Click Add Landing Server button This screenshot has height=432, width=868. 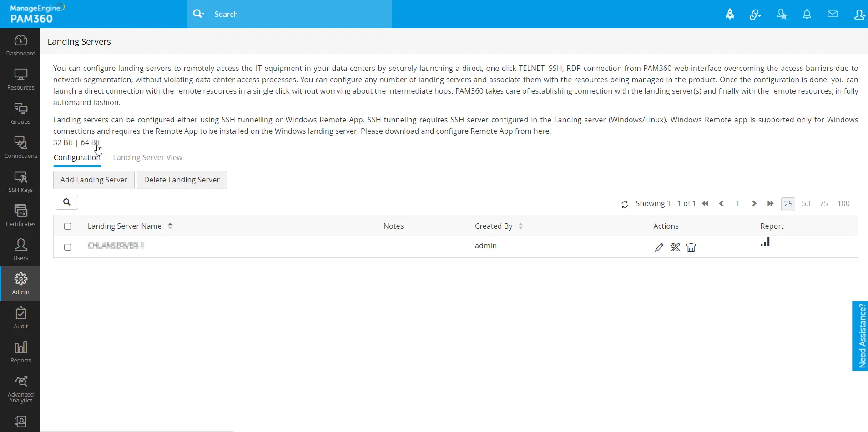93,180
